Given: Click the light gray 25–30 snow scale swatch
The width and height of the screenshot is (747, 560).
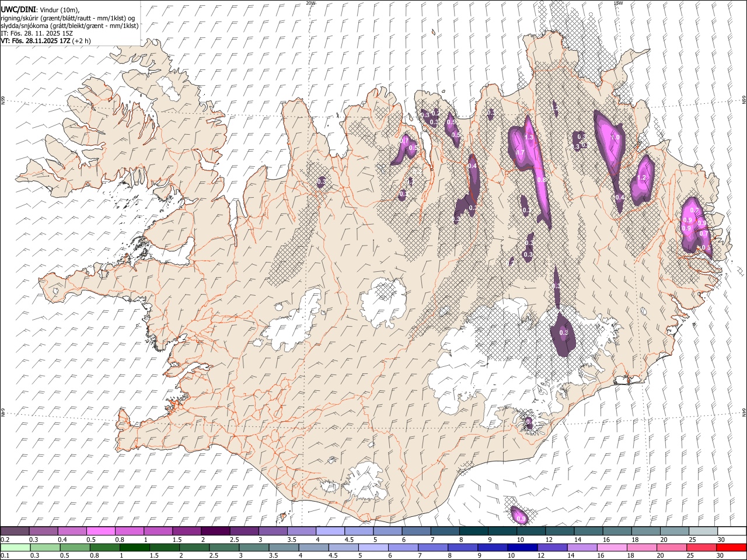Looking at the screenshot, I should point(703,531).
